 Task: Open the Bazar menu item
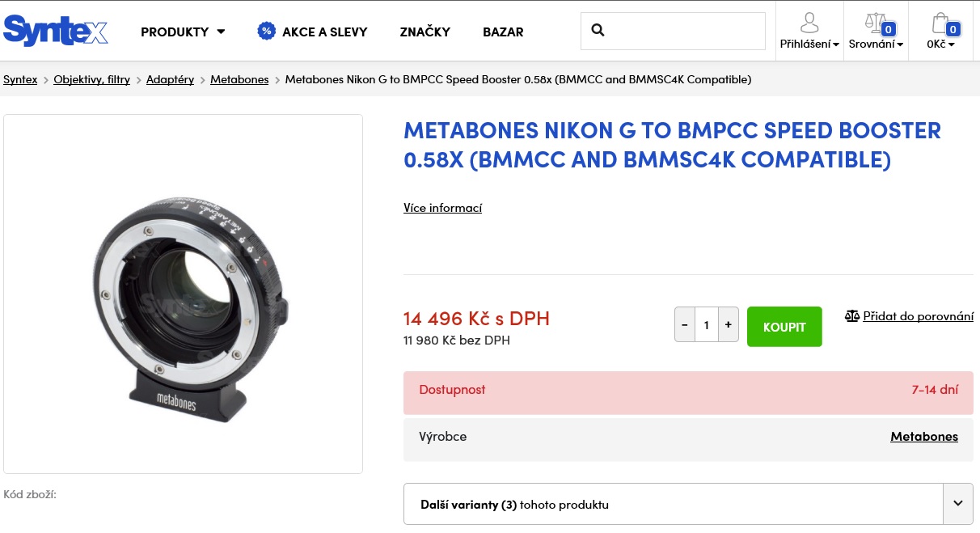[503, 32]
